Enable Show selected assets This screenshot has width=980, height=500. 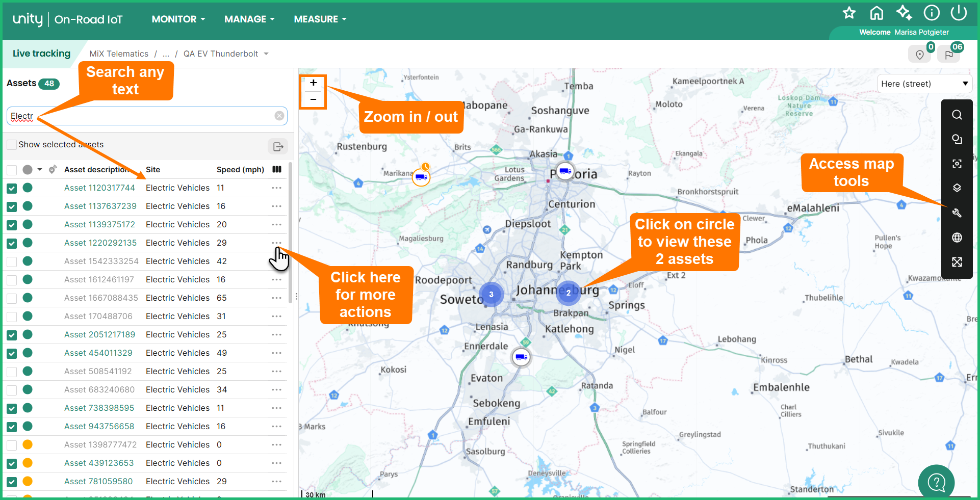(x=11, y=144)
